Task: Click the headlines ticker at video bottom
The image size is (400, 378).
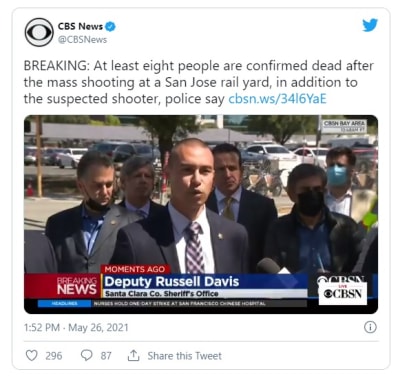Action: click(x=172, y=303)
